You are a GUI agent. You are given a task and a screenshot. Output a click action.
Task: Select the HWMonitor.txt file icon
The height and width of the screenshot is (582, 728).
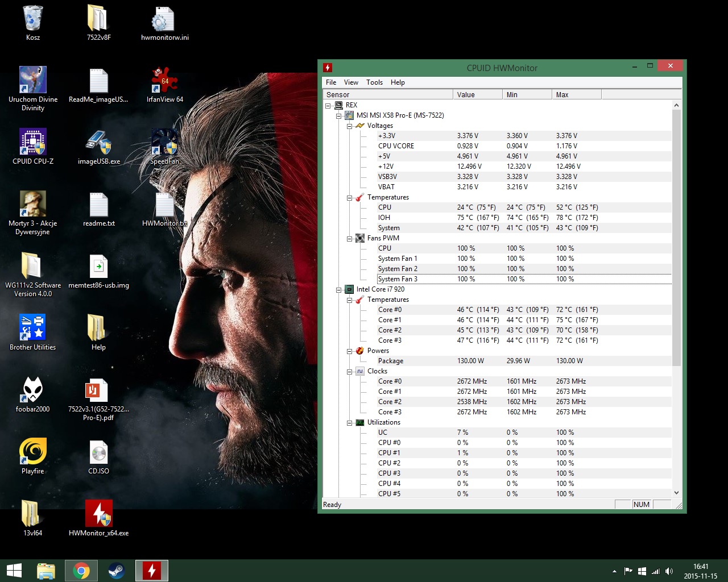[x=164, y=205]
